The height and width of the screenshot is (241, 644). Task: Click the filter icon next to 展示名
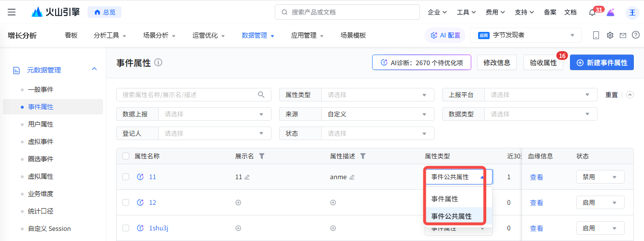[x=262, y=156]
